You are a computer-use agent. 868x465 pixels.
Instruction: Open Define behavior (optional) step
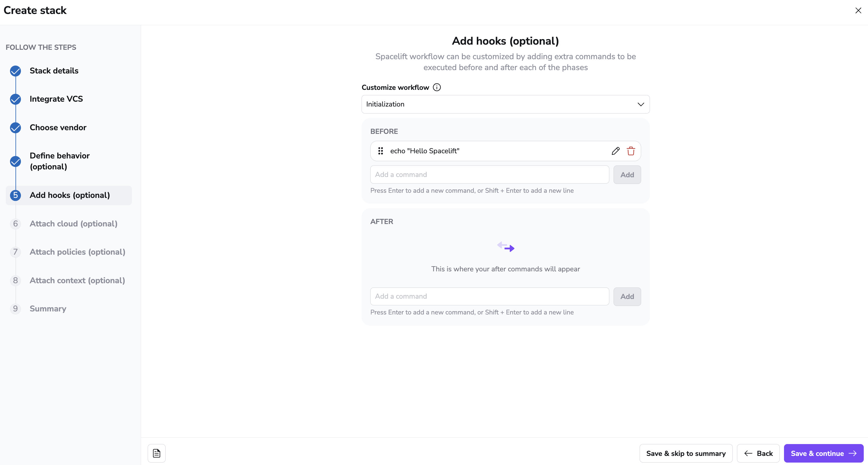click(60, 161)
